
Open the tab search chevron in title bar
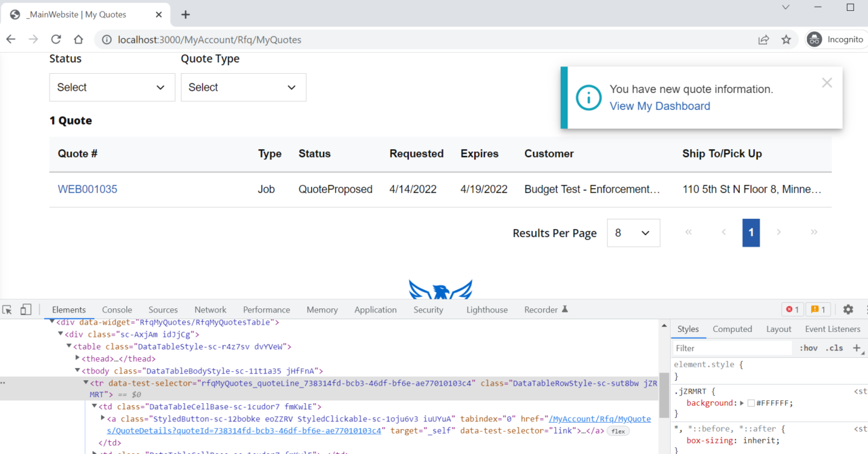785,7
